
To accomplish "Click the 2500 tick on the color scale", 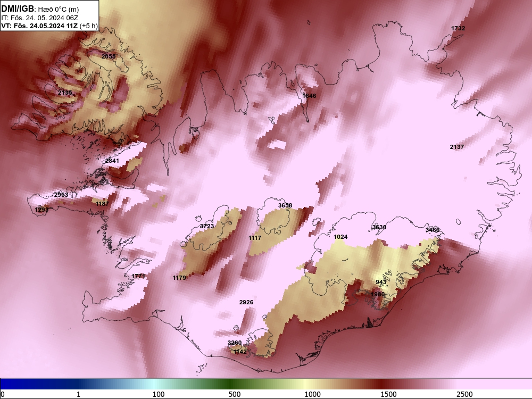I will tap(464, 394).
